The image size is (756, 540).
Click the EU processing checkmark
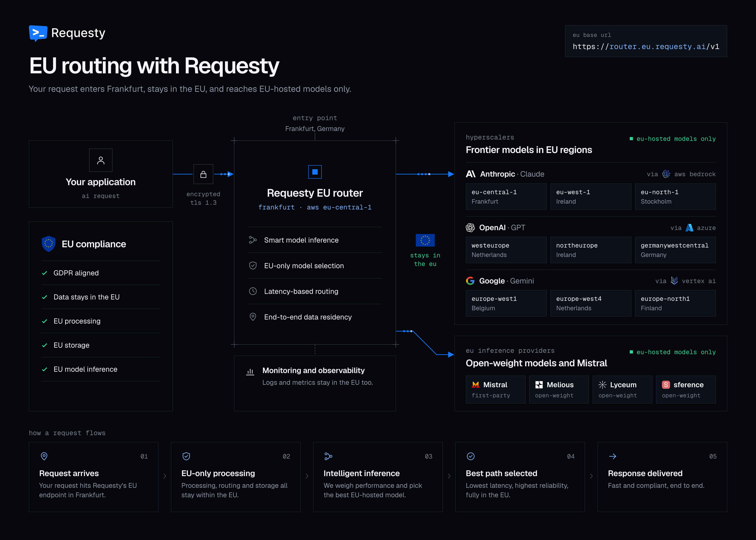[x=45, y=321]
